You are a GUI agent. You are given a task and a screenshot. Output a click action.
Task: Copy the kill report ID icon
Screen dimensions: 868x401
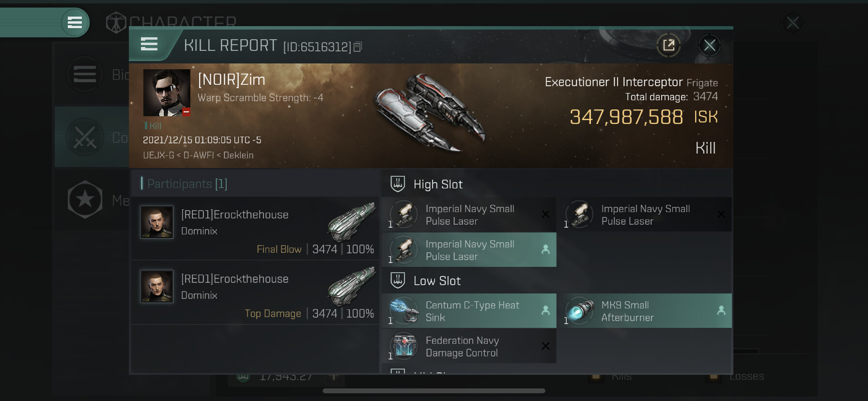[358, 47]
